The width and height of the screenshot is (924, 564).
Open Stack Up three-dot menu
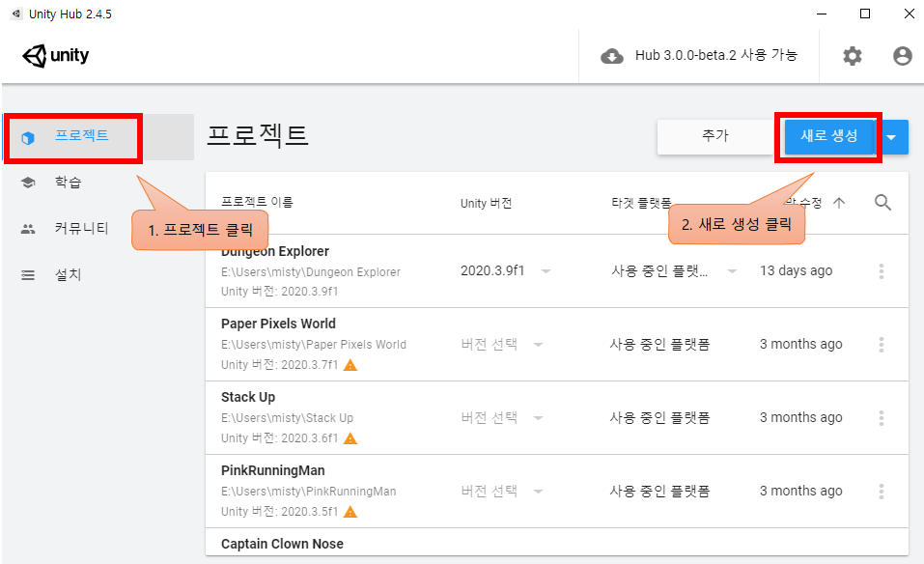pos(882,418)
